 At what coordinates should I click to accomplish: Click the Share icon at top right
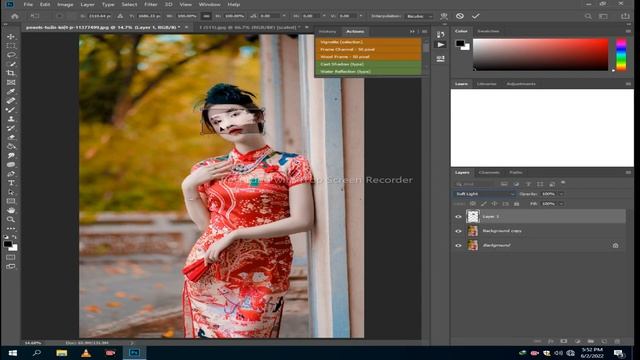pos(625,16)
